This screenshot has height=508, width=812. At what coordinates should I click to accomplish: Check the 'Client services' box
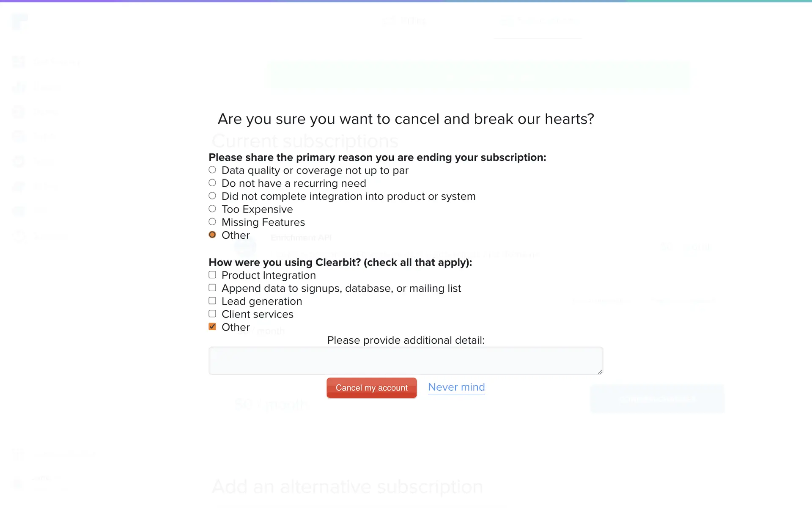[212, 314]
